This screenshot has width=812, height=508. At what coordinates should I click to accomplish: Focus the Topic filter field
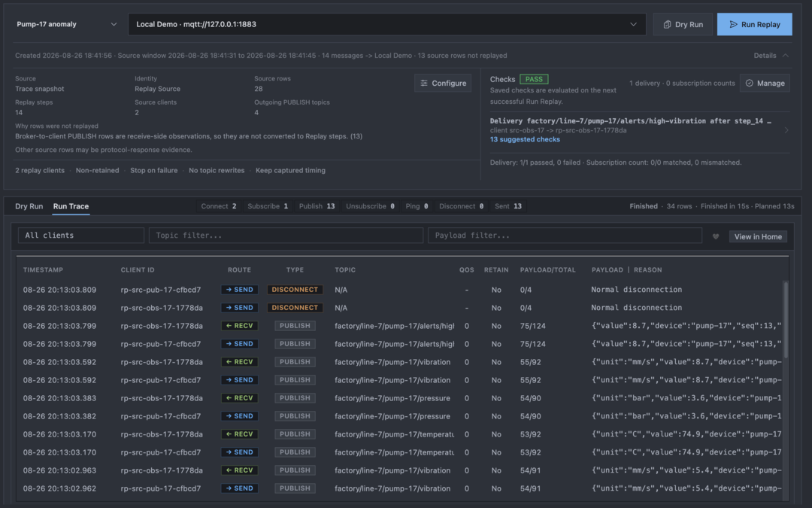(286, 236)
